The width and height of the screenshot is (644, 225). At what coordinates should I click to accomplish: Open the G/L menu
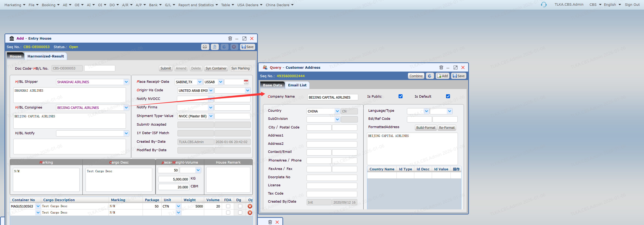pos(170,5)
